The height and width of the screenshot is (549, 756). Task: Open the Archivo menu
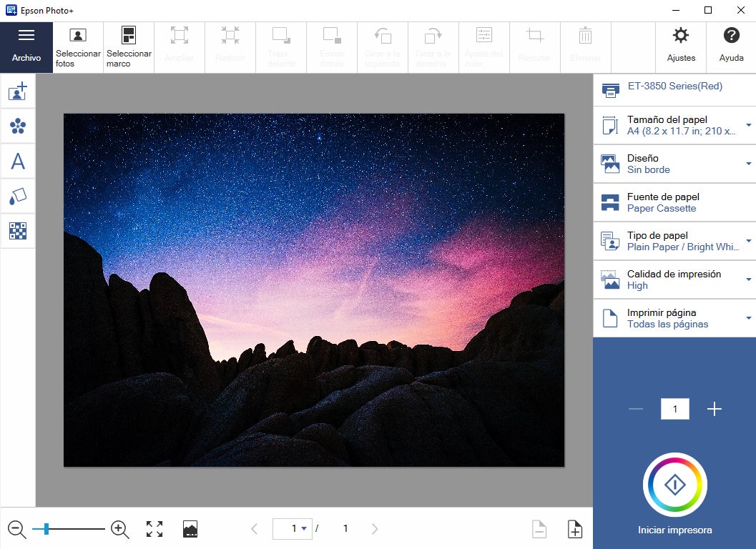coord(26,47)
